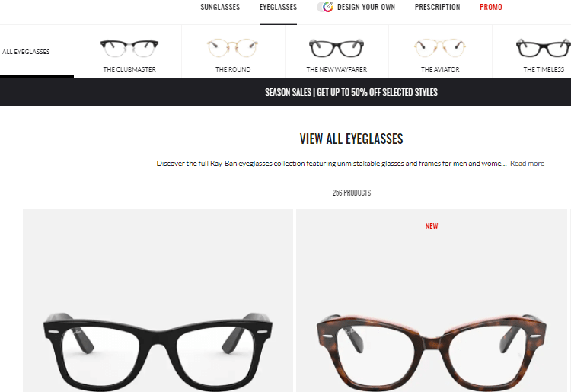Open the Sunglasses menu
Screen dimensions: 571x392
(x=220, y=7)
